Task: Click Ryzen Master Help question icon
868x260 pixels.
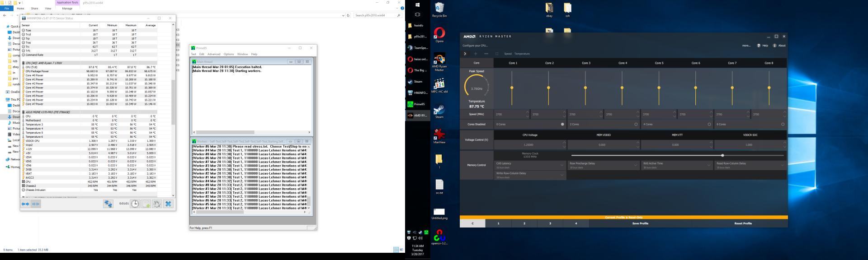Action: [759, 46]
